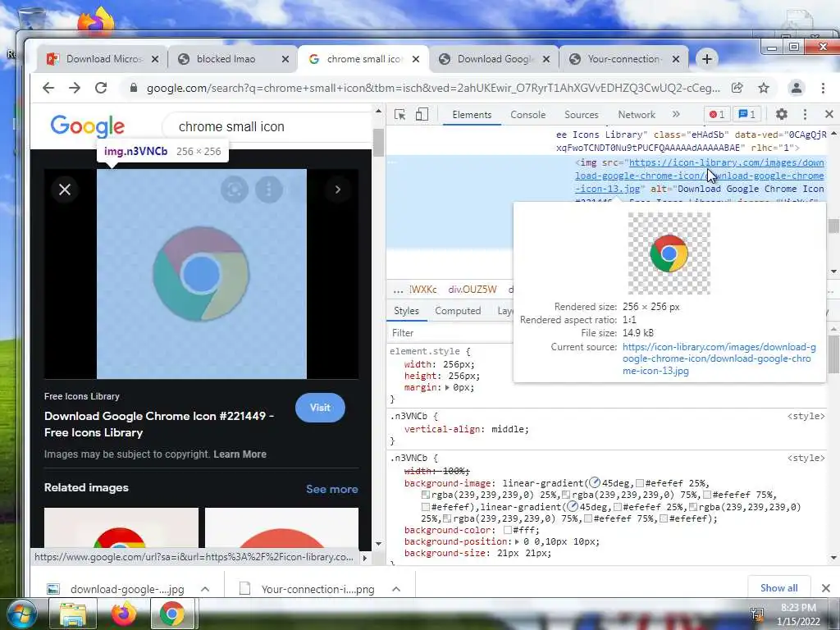
Task: Open the Computed styles tab
Action: coord(458,311)
